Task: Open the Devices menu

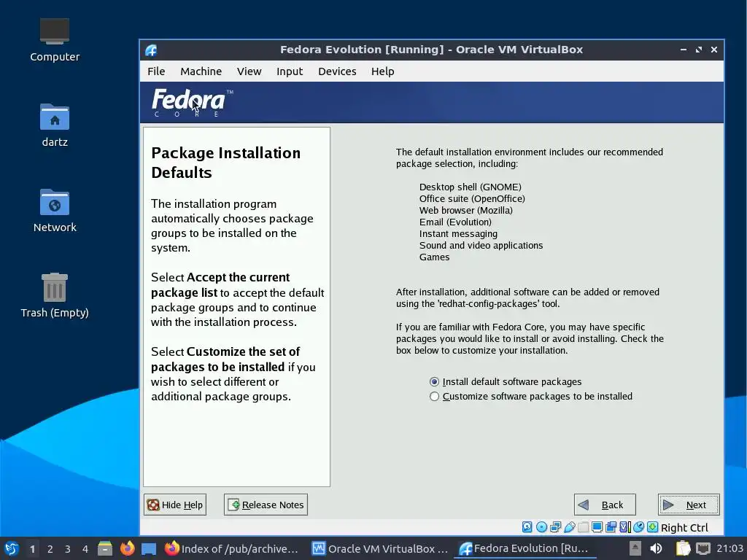Action: point(337,71)
